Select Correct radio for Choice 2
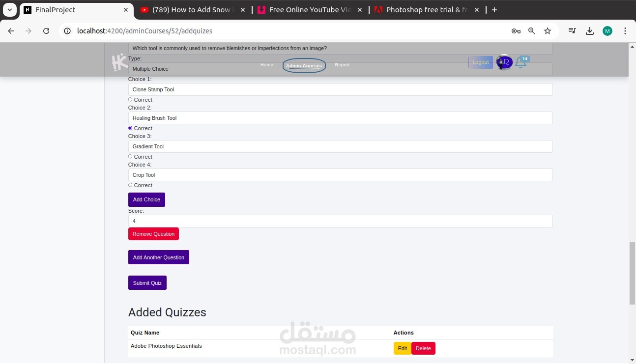Viewport: 636px width, 364px height. tap(130, 128)
